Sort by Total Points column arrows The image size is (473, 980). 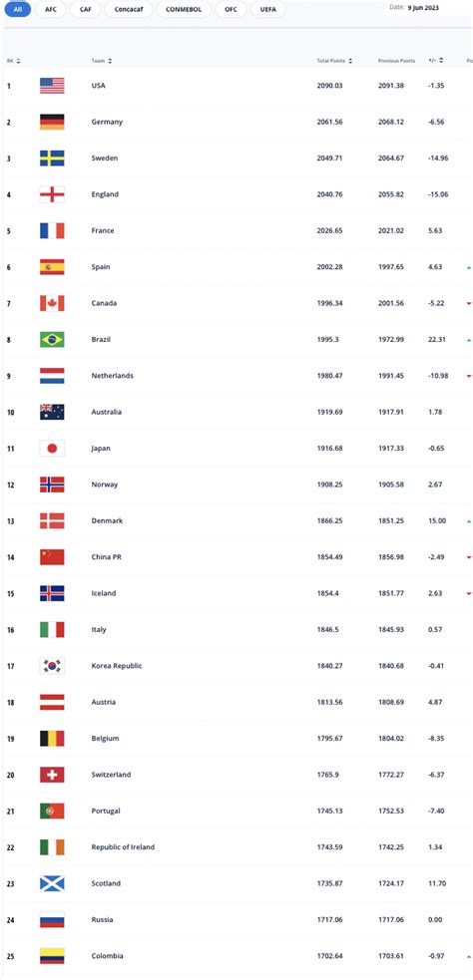(350, 61)
